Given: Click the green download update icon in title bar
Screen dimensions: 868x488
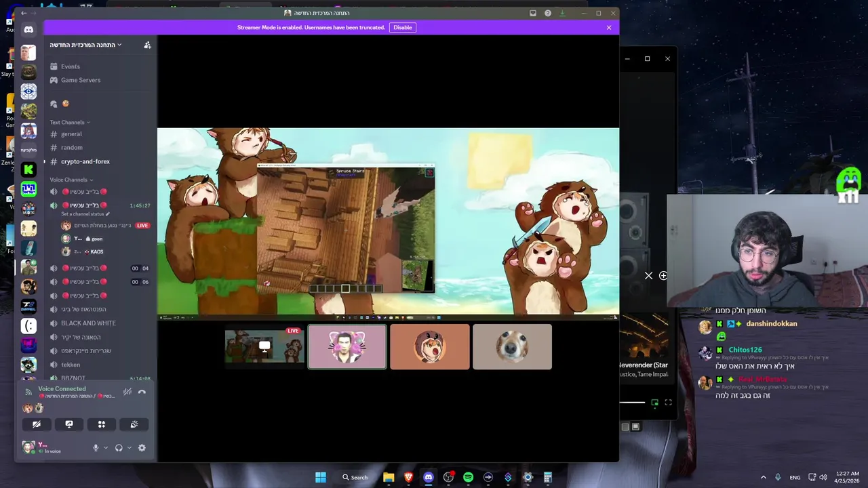Looking at the screenshot, I should (x=562, y=13).
